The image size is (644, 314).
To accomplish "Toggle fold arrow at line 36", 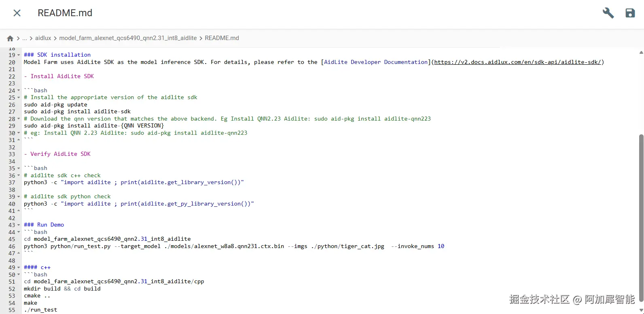I will point(19,176).
